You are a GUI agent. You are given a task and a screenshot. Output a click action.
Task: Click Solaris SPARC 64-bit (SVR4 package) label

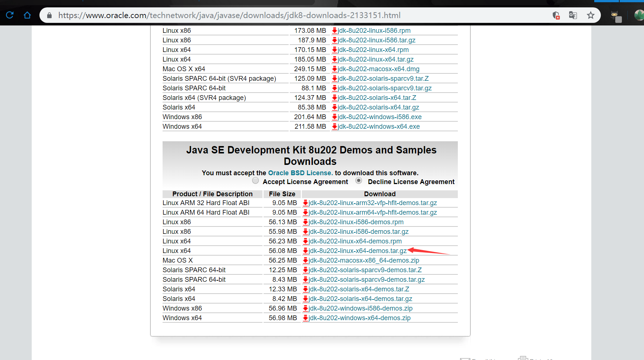tap(219, 79)
